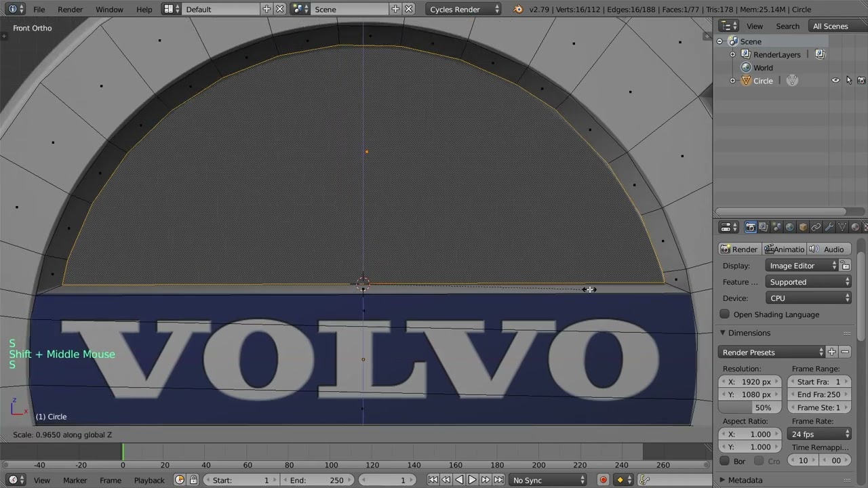868x488 pixels.
Task: Open the timeline Marker menu
Action: 75,480
